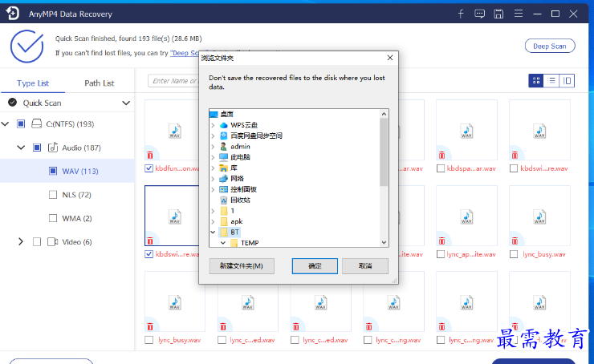Open the hamburger menu icon

point(519,14)
